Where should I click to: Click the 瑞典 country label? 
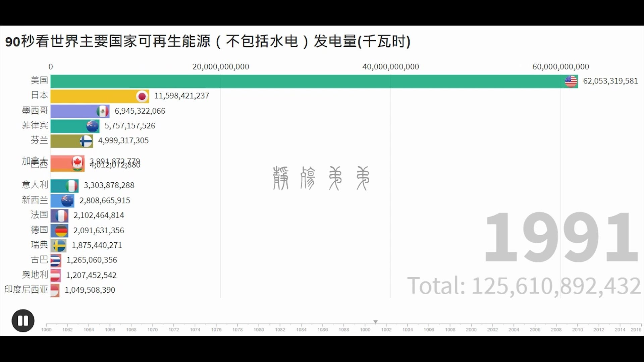(39, 245)
